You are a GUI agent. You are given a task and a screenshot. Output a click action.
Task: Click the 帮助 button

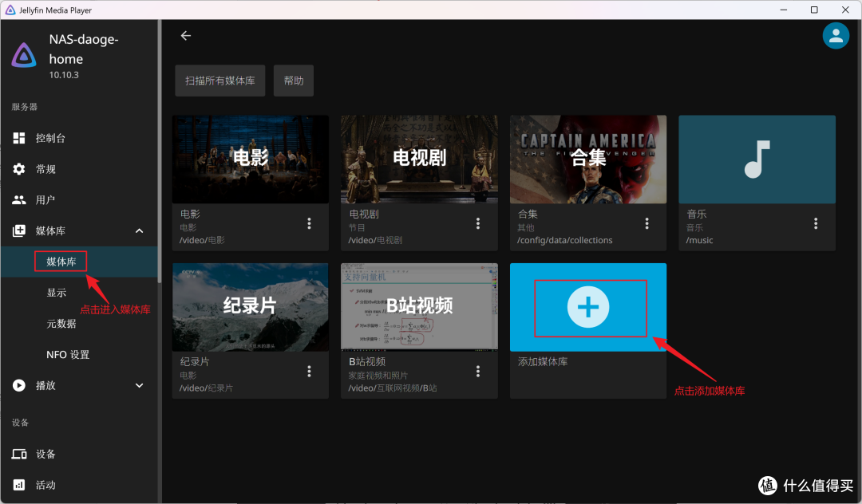294,81
